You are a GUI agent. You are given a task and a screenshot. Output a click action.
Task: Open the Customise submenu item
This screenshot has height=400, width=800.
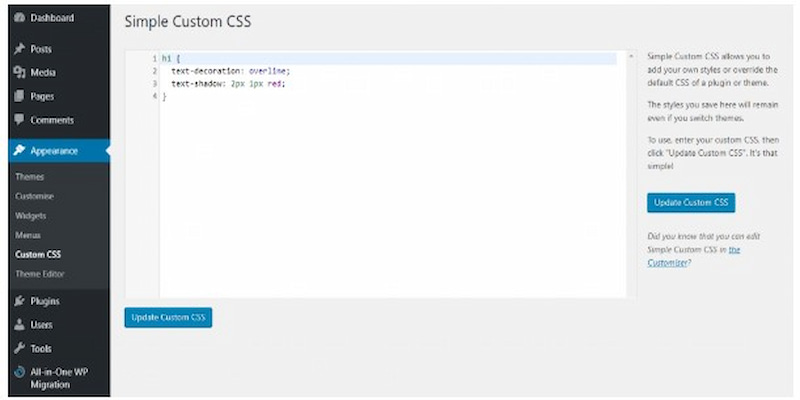35,196
